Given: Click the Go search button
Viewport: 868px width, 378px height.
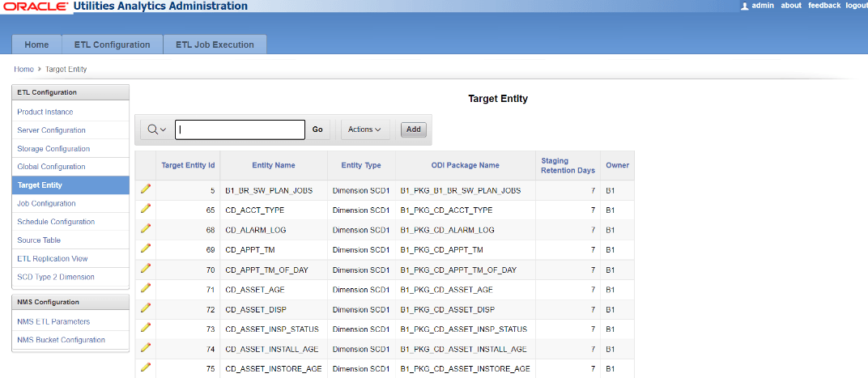Looking at the screenshot, I should click(317, 130).
